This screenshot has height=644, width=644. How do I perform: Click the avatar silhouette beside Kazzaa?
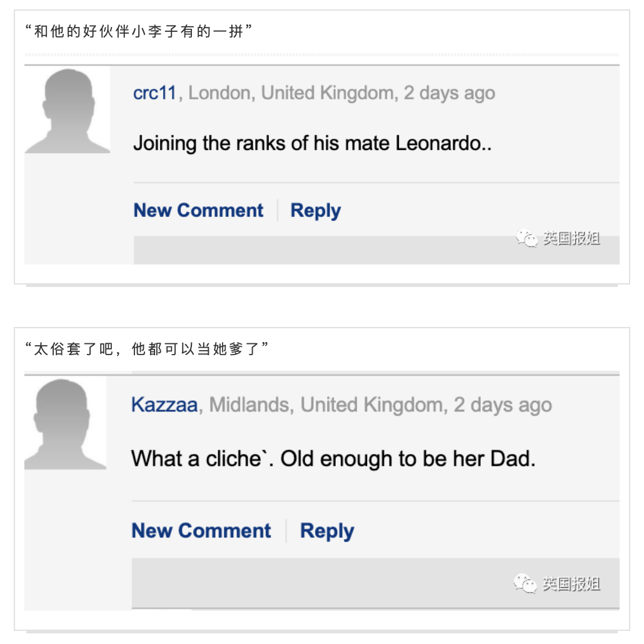pyautogui.click(x=65, y=424)
